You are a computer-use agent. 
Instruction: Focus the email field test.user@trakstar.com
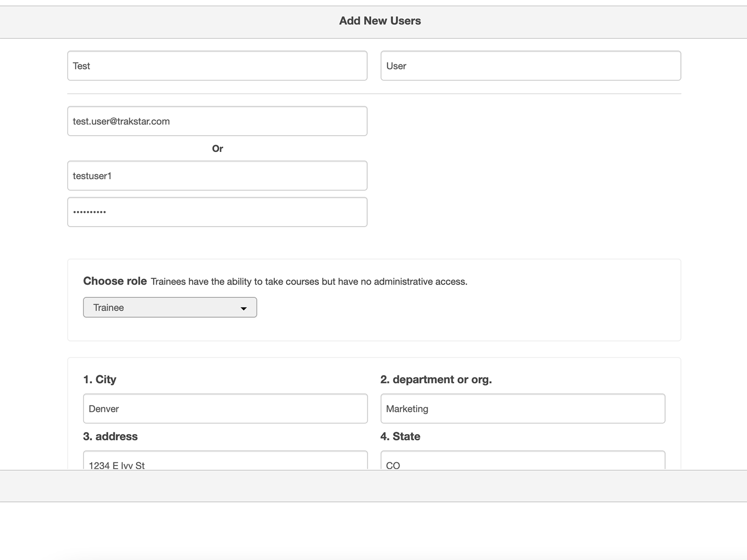coord(217,121)
